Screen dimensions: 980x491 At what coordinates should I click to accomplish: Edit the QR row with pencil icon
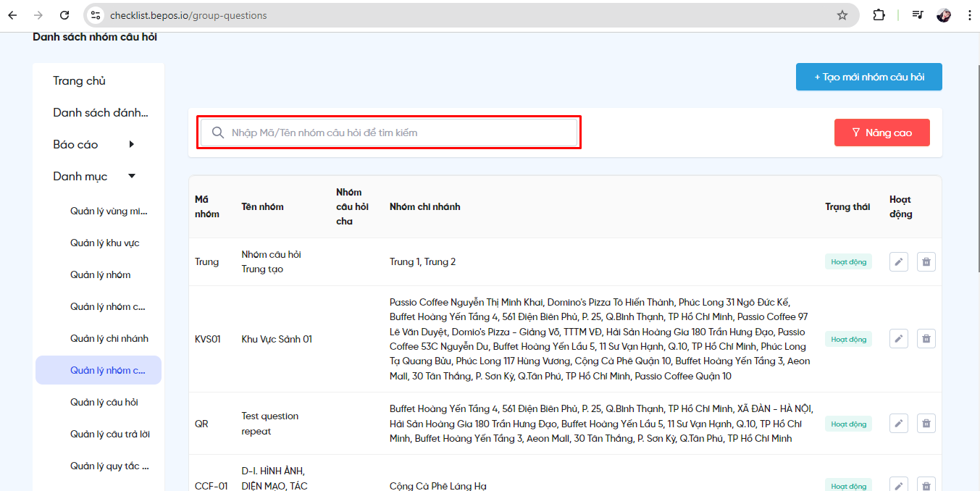click(899, 423)
